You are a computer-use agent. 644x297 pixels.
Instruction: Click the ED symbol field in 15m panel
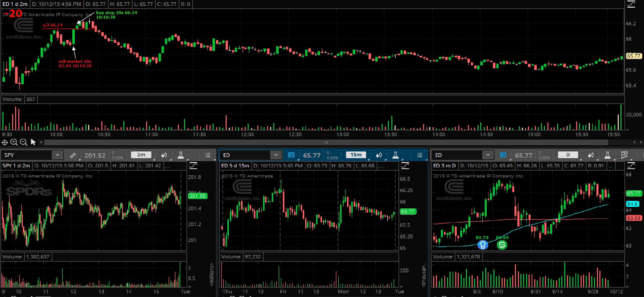click(x=245, y=155)
